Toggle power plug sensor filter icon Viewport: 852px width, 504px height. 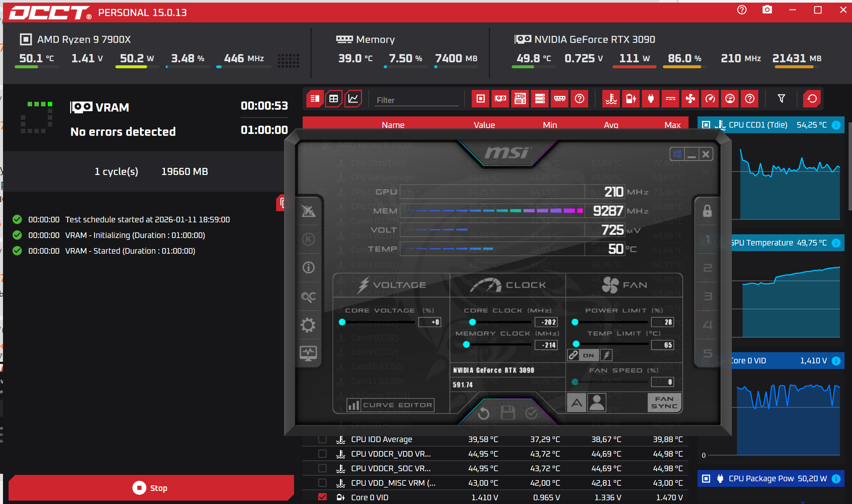pos(650,99)
